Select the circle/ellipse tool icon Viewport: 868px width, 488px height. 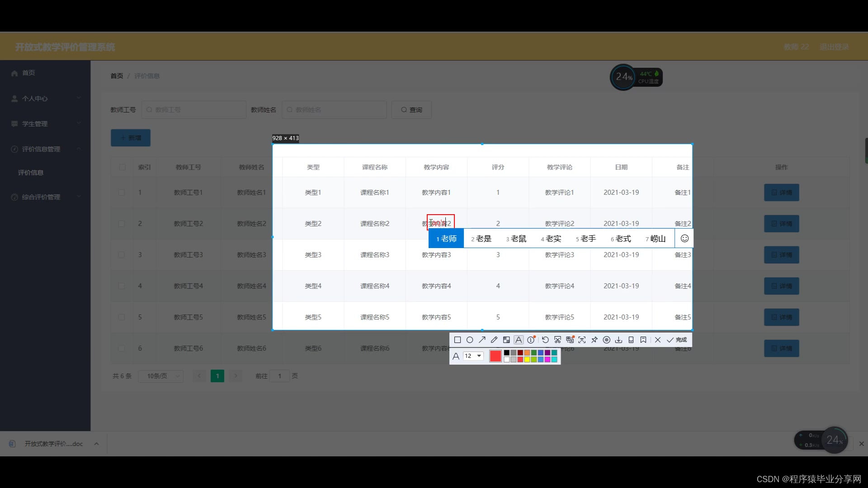click(470, 340)
